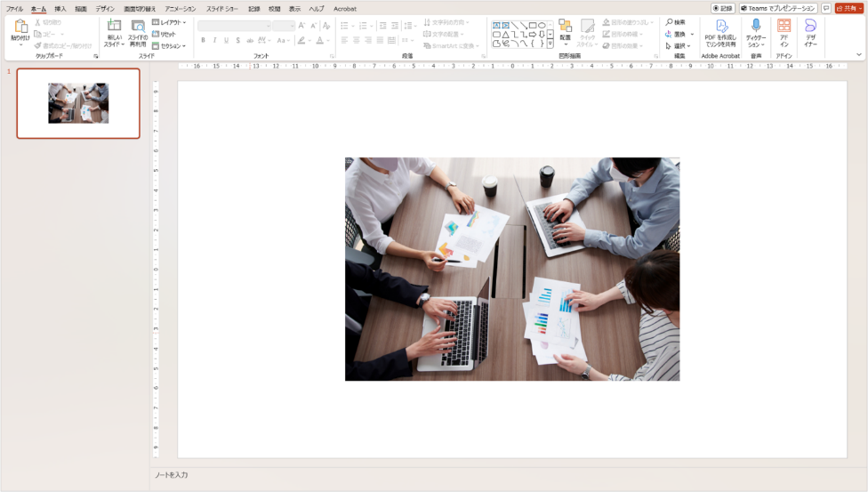
Task: Toggle Italic formatting
Action: [215, 40]
